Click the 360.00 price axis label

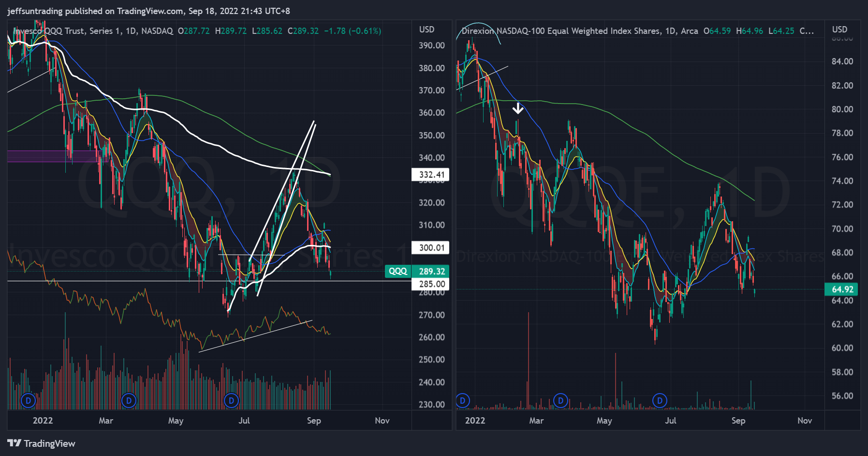(432, 113)
